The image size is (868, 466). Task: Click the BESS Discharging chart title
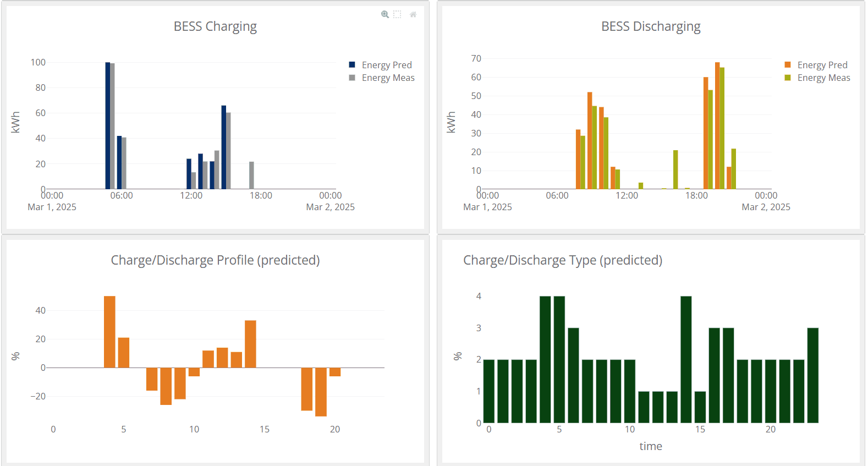pos(651,26)
